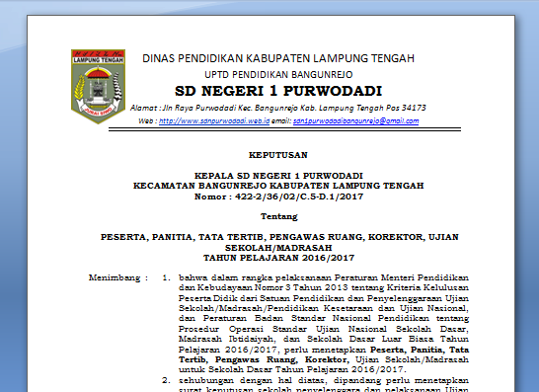Click the line starting 'Prosedur Operasi Standar'
This screenshot has width=539, height=392.
(324, 329)
